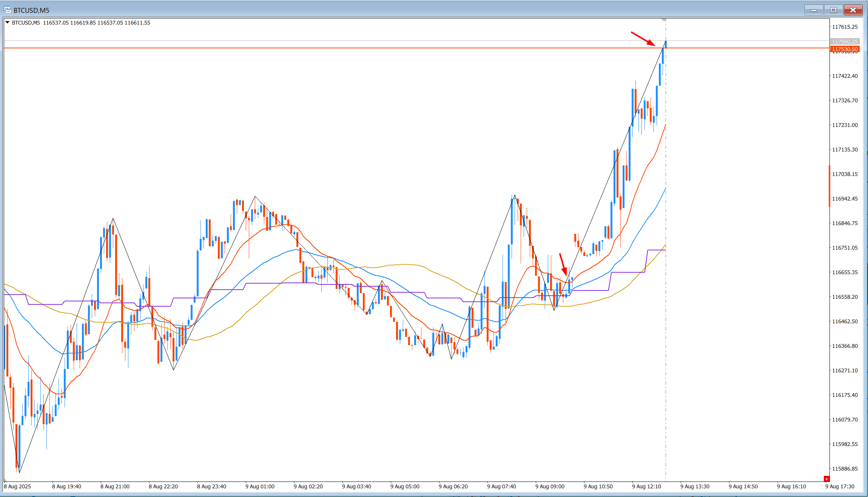Click the 9 Aug 10:50 time label
The width and height of the screenshot is (868, 497).
(598, 486)
